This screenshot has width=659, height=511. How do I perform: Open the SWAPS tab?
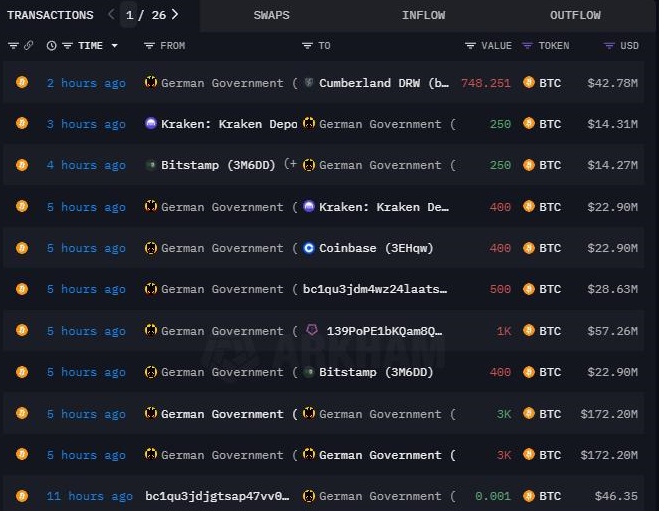point(272,15)
